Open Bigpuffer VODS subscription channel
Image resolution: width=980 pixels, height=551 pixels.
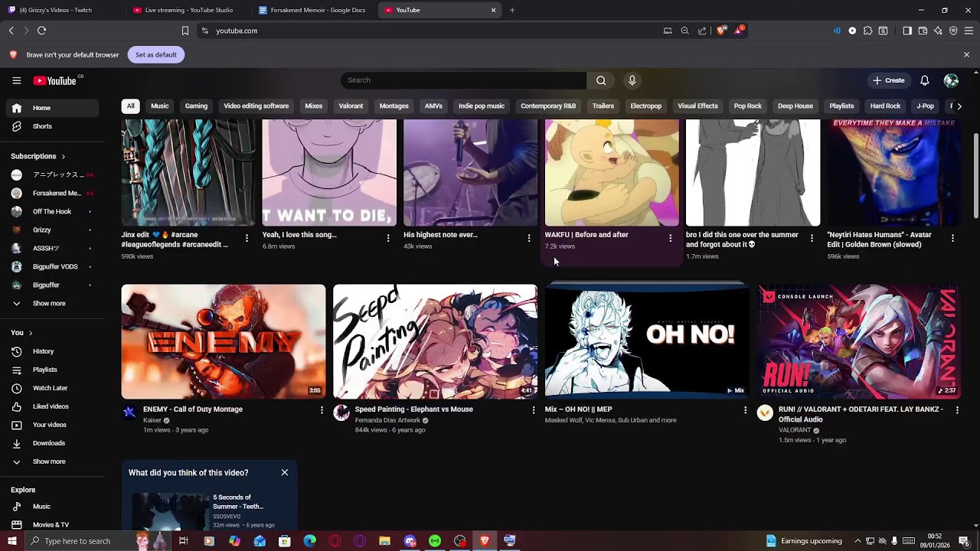tap(52, 267)
